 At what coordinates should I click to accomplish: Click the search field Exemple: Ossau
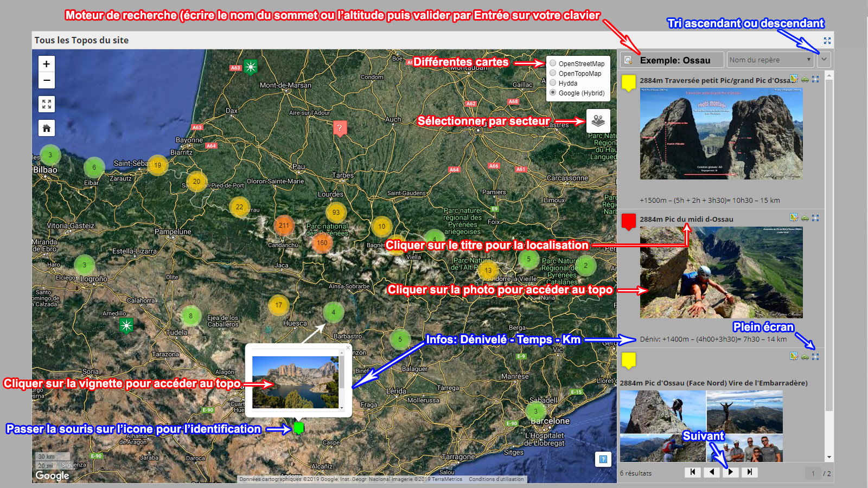point(673,60)
